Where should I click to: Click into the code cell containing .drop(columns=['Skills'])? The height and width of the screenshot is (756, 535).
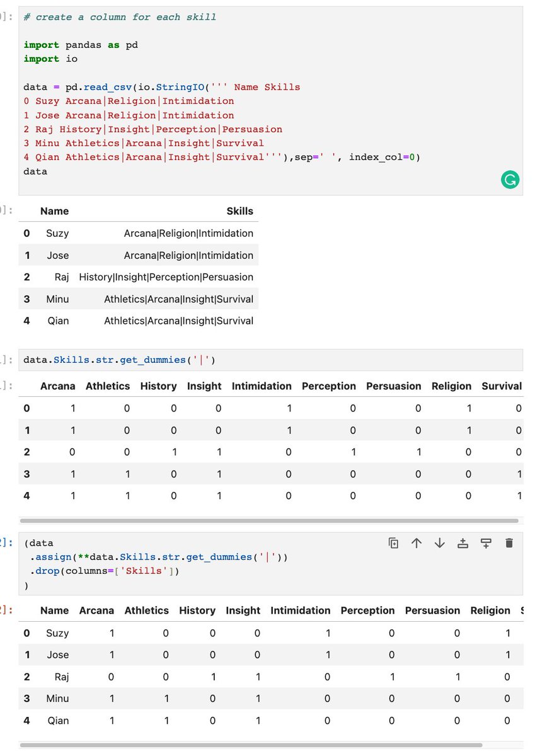pyautogui.click(x=271, y=564)
